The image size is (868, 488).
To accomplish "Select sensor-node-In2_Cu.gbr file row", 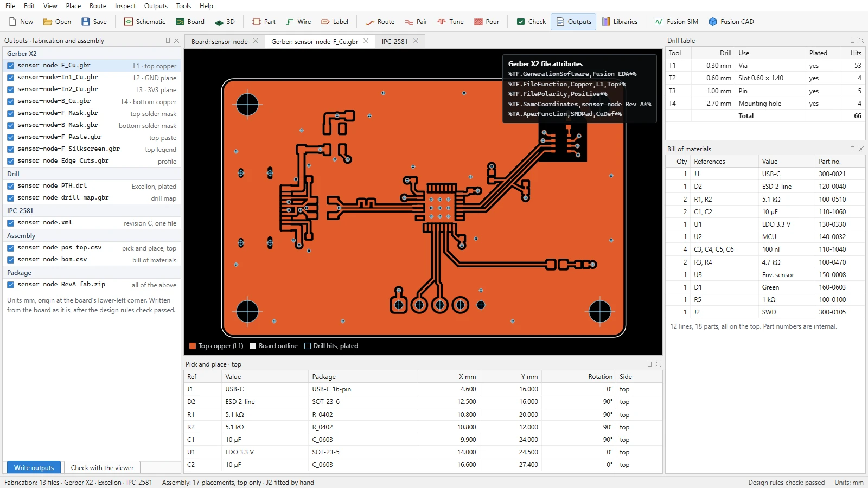I will (x=92, y=89).
